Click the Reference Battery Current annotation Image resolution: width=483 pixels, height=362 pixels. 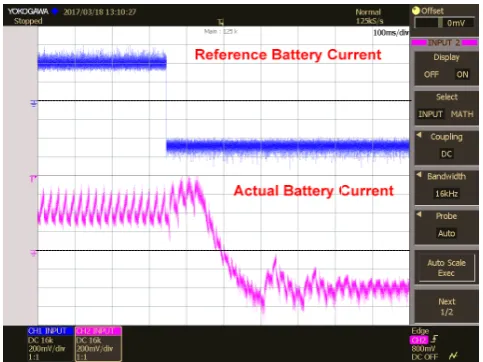(x=288, y=55)
